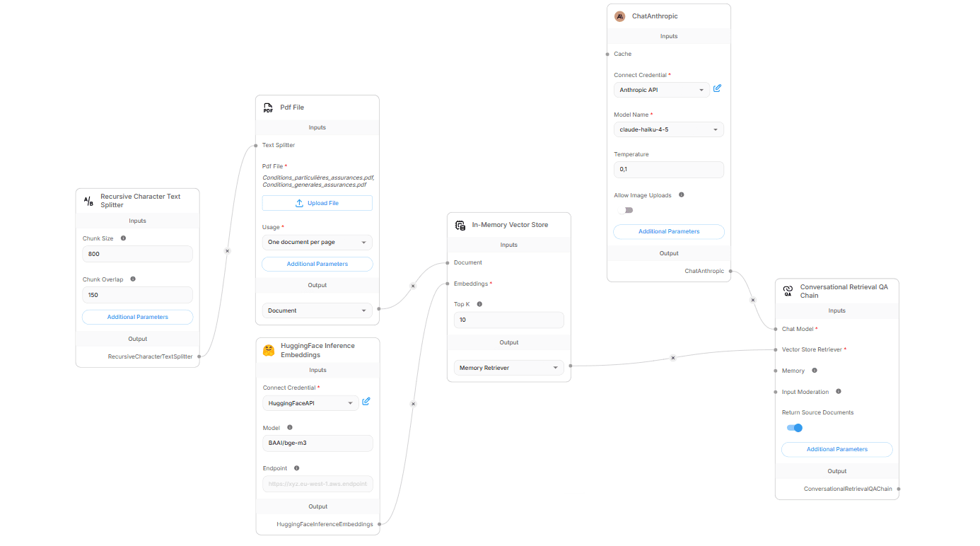The image size is (980, 546).
Task: Click the Conversational Retrieval QA Chain icon
Action: coord(788,291)
